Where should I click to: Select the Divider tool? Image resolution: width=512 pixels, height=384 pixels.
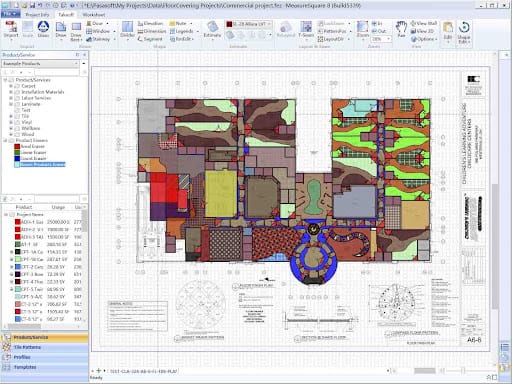pos(127,29)
